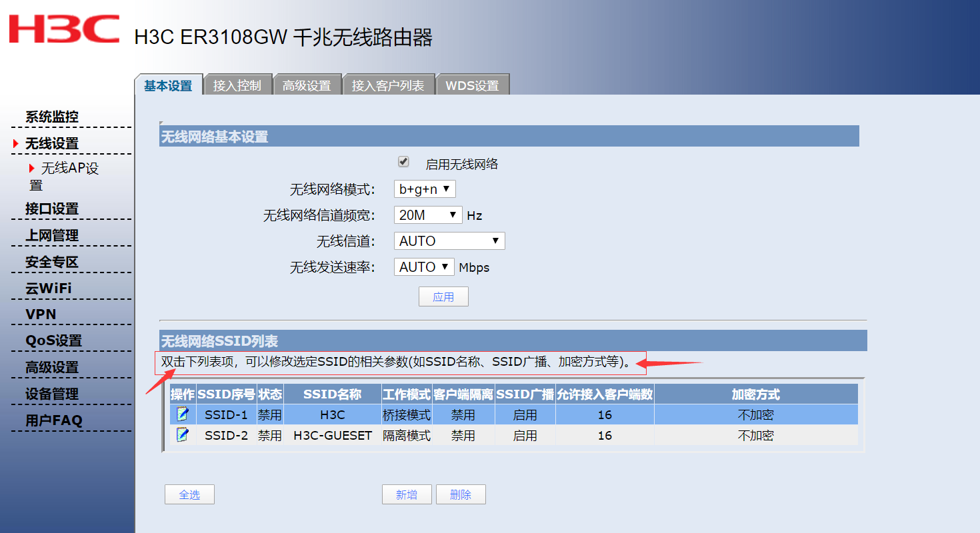Select the SSID-1 sequence cell
Viewport: 980px width, 533px height.
coord(226,415)
